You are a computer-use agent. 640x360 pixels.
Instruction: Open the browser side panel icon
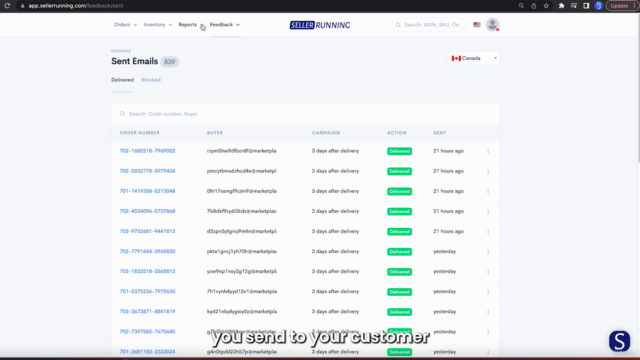pos(586,6)
